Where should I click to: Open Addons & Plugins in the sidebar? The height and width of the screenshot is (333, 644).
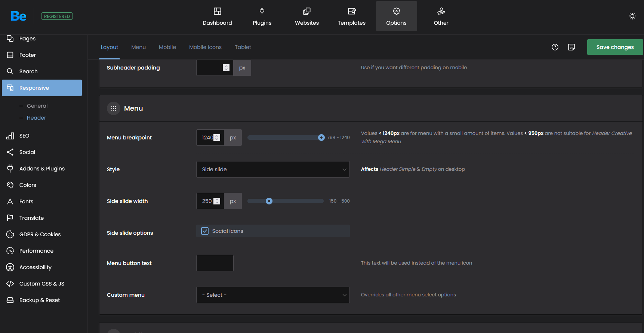pos(42,169)
